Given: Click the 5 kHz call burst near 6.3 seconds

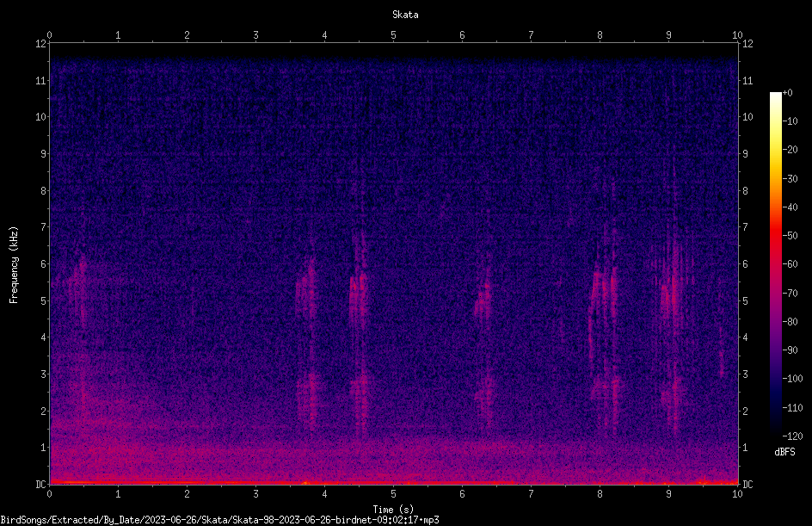Looking at the screenshot, I should [x=483, y=300].
